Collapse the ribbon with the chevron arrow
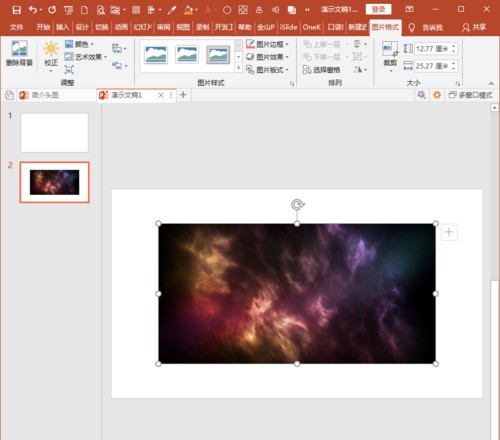The image size is (500, 440). pos(491,83)
